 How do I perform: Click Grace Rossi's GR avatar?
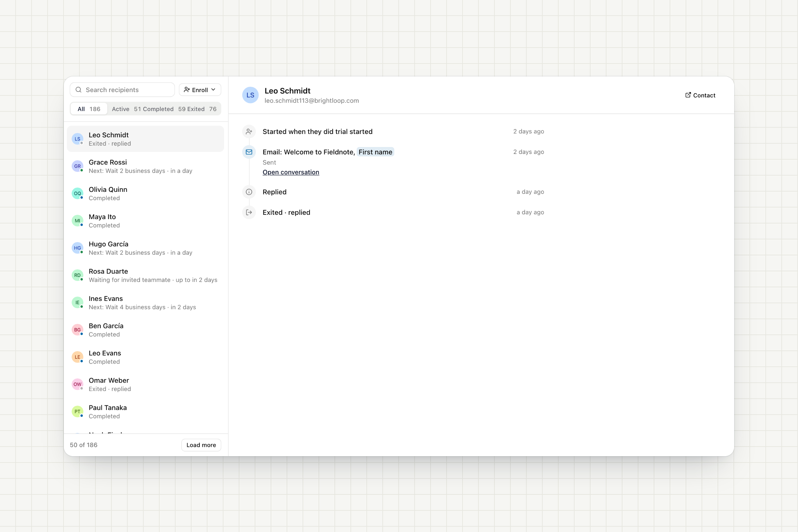[x=77, y=166]
